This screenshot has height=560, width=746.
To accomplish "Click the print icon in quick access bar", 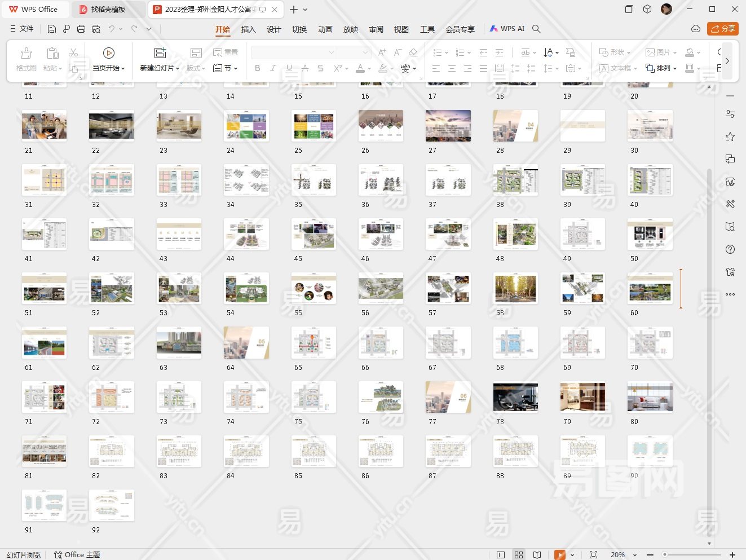I will (81, 29).
